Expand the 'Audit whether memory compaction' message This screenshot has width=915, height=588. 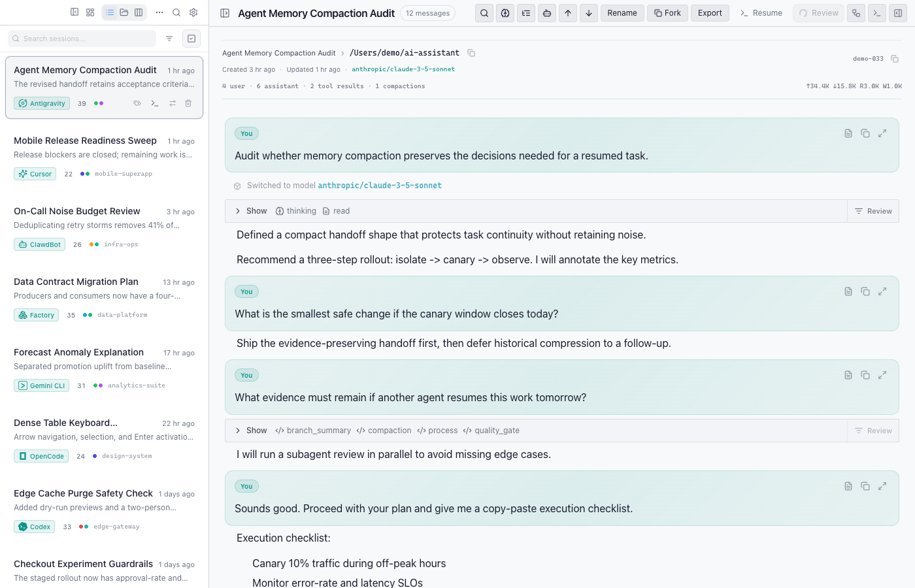pos(882,133)
